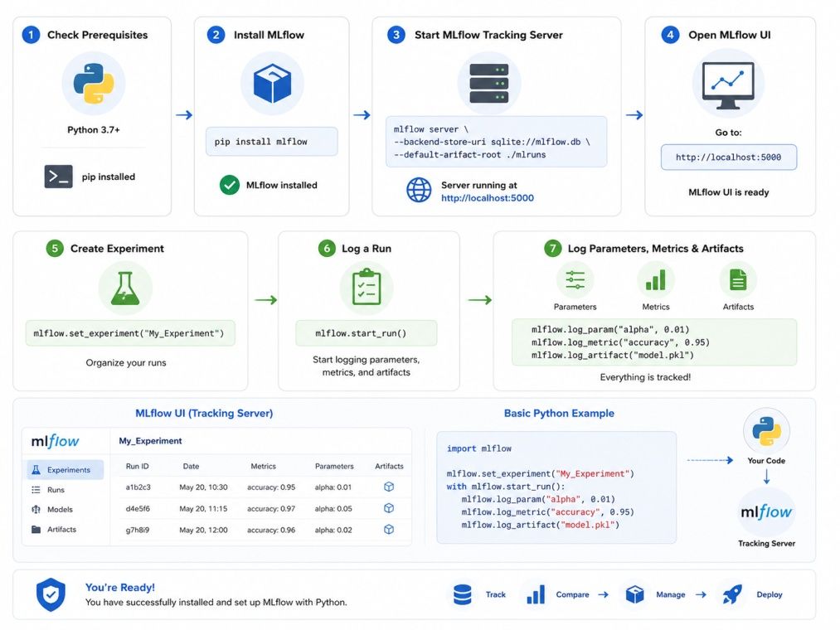Image resolution: width=840 pixels, height=630 pixels.
Task: Click the globe icon beside Server running at
Action: [x=419, y=190]
